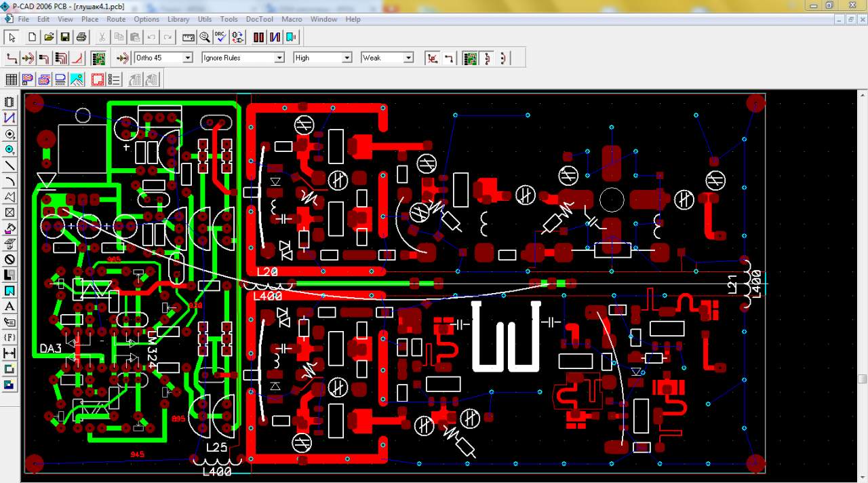This screenshot has width=868, height=483.
Task: Select the Place Keepout tool
Action: 9,259
